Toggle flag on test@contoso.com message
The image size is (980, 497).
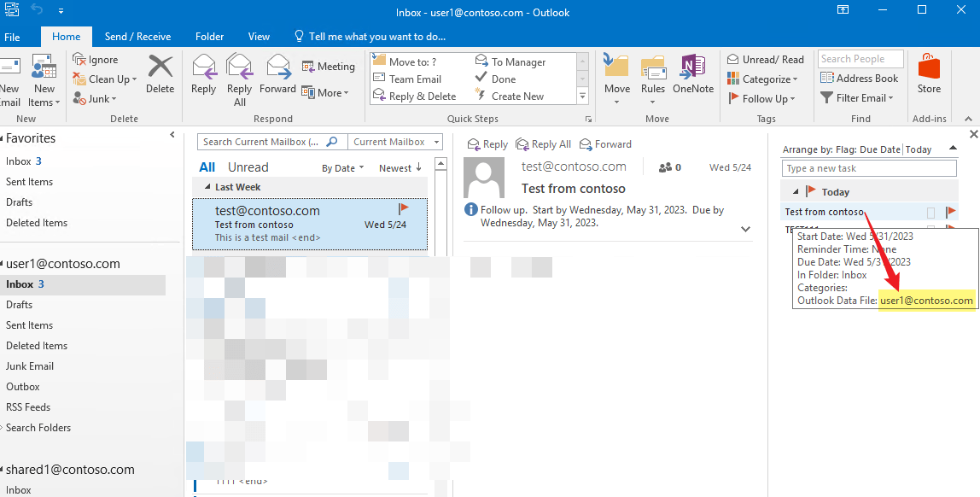tap(403, 208)
